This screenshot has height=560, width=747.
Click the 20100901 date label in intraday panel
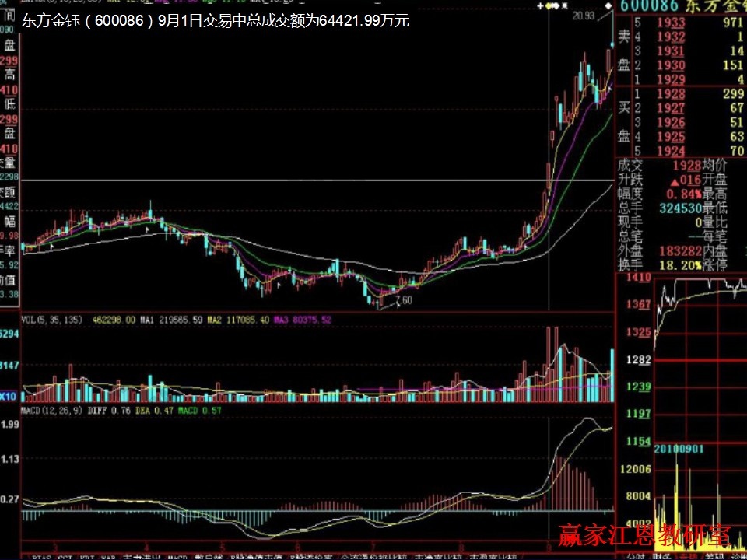tap(679, 450)
